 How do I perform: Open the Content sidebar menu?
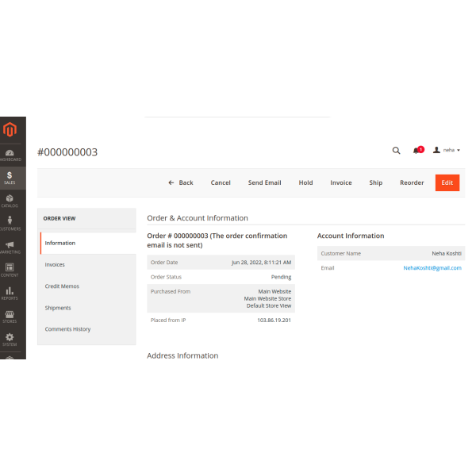coord(10,270)
